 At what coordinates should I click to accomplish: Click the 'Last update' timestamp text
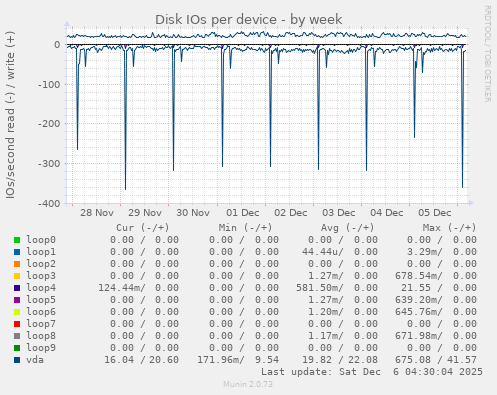pos(372,372)
